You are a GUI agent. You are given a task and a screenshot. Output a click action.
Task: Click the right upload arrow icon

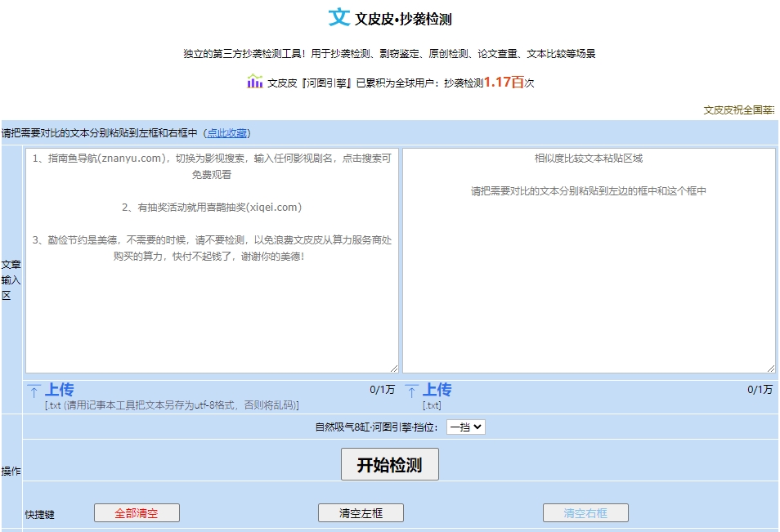click(x=411, y=391)
